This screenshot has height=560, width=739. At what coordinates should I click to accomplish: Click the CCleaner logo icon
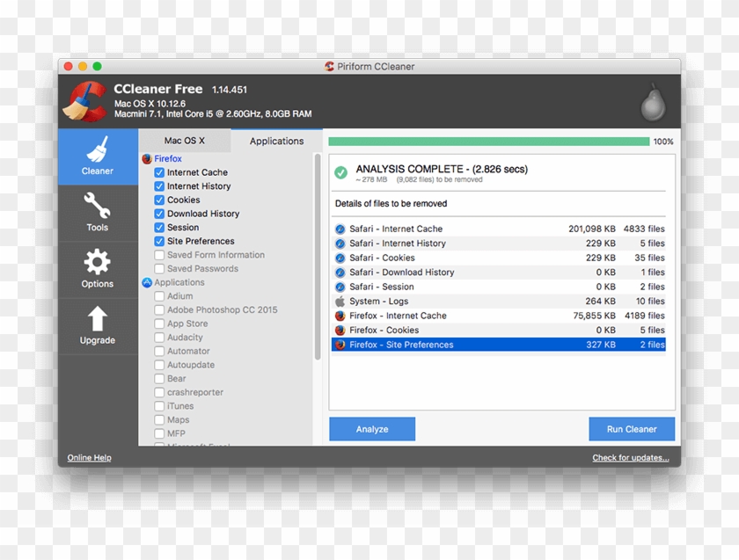click(85, 100)
